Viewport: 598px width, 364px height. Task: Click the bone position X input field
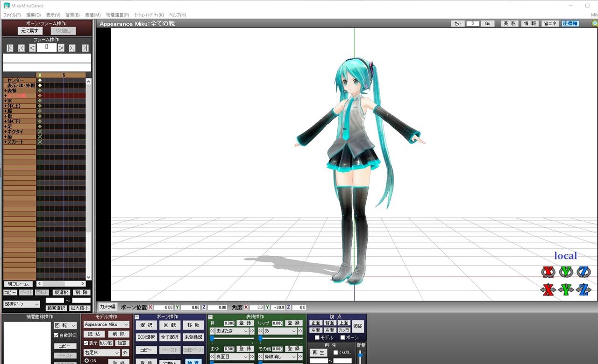pyautogui.click(x=164, y=308)
